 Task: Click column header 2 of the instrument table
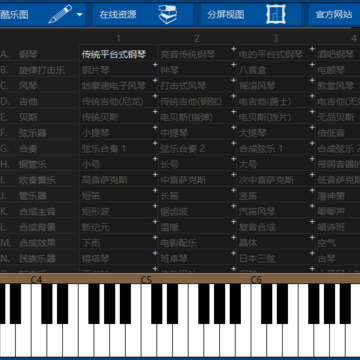tap(197, 38)
